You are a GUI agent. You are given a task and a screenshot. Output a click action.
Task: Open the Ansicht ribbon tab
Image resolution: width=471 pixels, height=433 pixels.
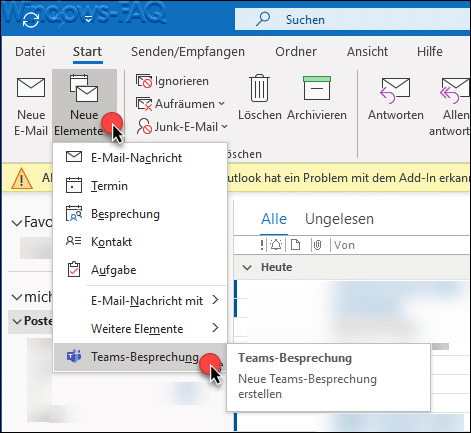(367, 52)
